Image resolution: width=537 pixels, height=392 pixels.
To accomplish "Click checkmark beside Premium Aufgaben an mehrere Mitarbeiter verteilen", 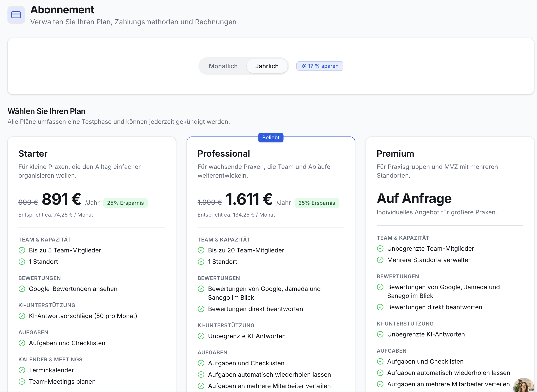I will [380, 384].
